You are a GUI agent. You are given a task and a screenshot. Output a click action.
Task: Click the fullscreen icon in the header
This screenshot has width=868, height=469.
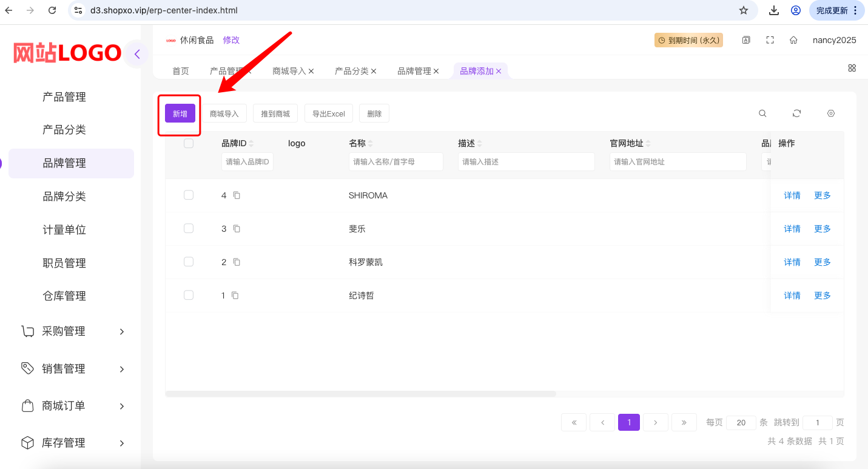[x=770, y=40]
